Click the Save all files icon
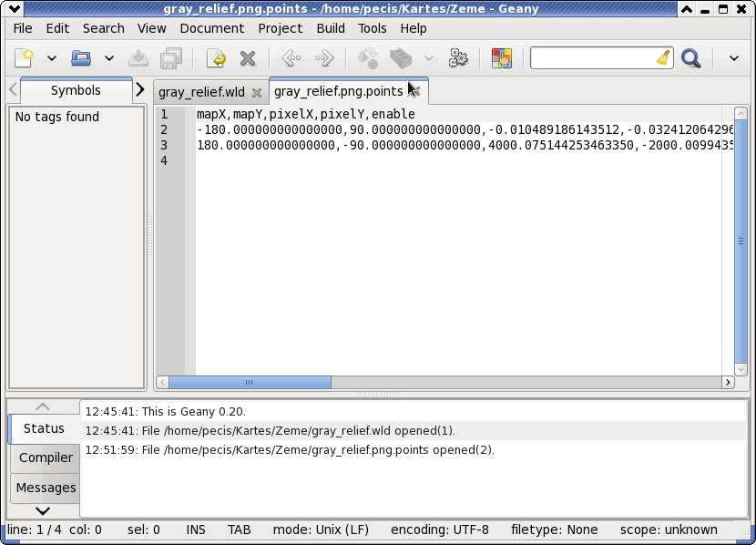This screenshot has height=545, width=756. pos(171,58)
